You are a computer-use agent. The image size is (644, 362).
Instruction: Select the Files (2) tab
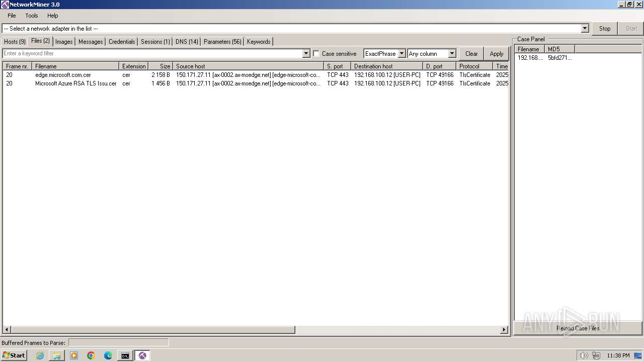40,41
